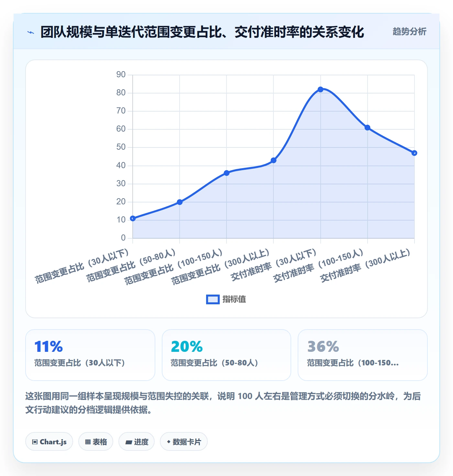453x476 pixels.
Task: Click the y-axis value 50
Action: (121, 147)
